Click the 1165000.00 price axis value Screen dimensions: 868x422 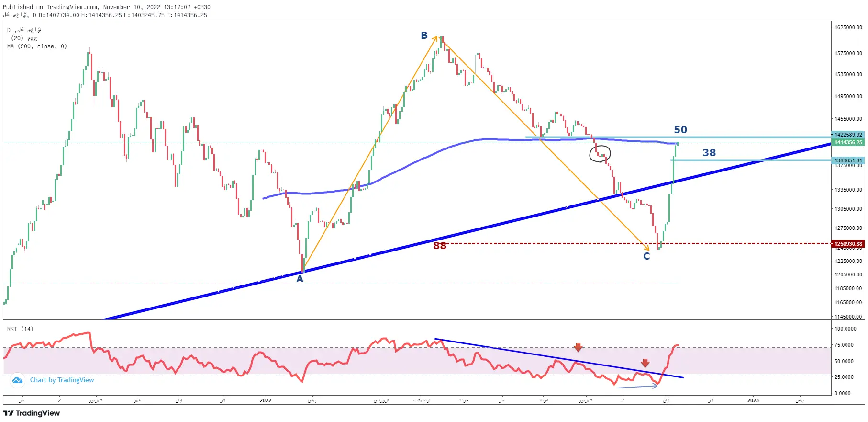(x=848, y=302)
